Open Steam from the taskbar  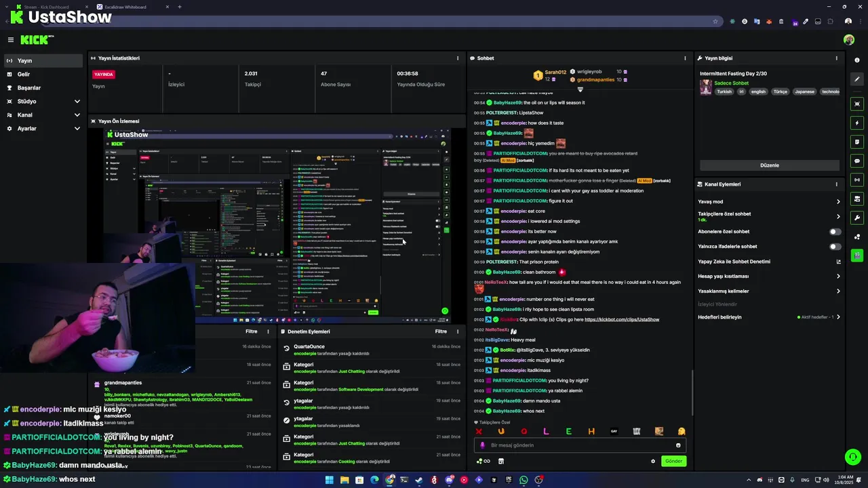[419, 480]
